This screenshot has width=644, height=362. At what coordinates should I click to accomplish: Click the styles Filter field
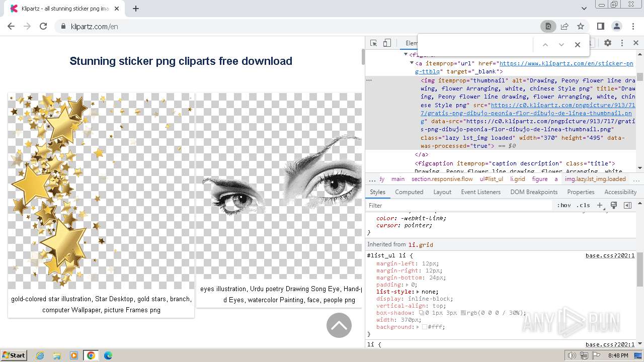(x=460, y=205)
